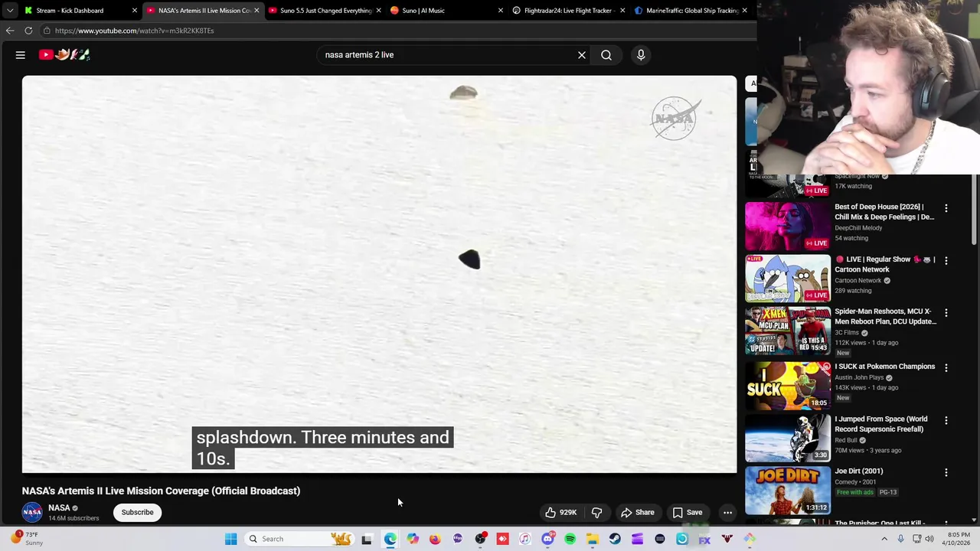Click the microphone tray icon
The height and width of the screenshot is (551, 980).
[x=900, y=539]
